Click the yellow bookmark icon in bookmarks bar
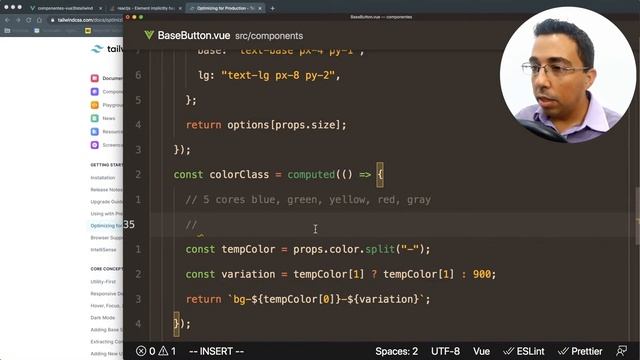Screen dimensions: 640x360 [88, 31]
